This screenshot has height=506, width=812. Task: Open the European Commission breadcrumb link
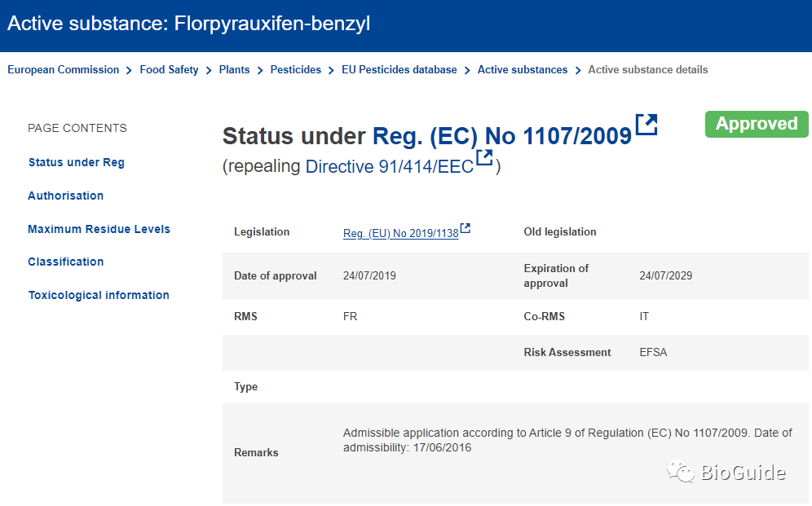coord(63,70)
